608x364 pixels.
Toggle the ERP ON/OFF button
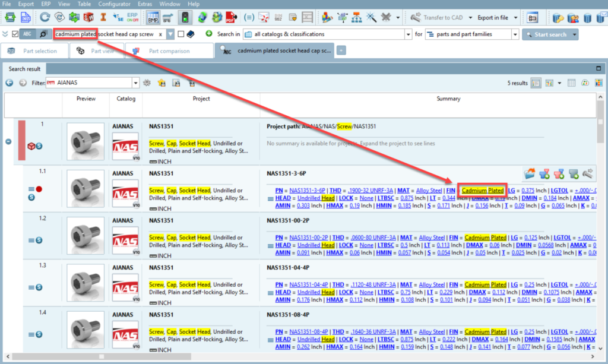tap(132, 17)
